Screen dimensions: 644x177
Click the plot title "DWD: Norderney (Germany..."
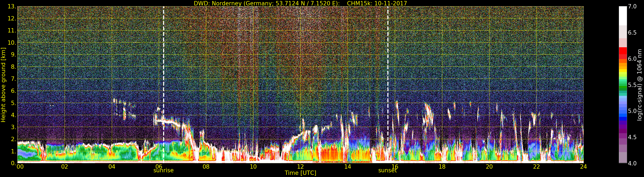pos(300,3)
